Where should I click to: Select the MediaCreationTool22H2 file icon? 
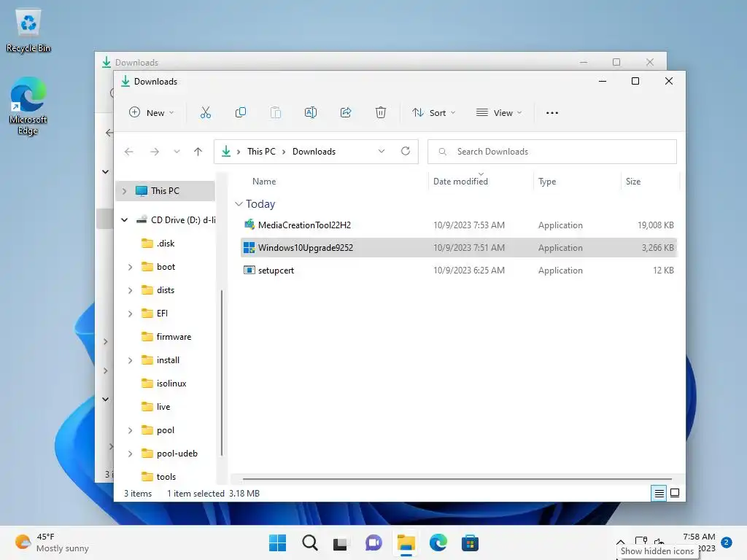coord(249,225)
